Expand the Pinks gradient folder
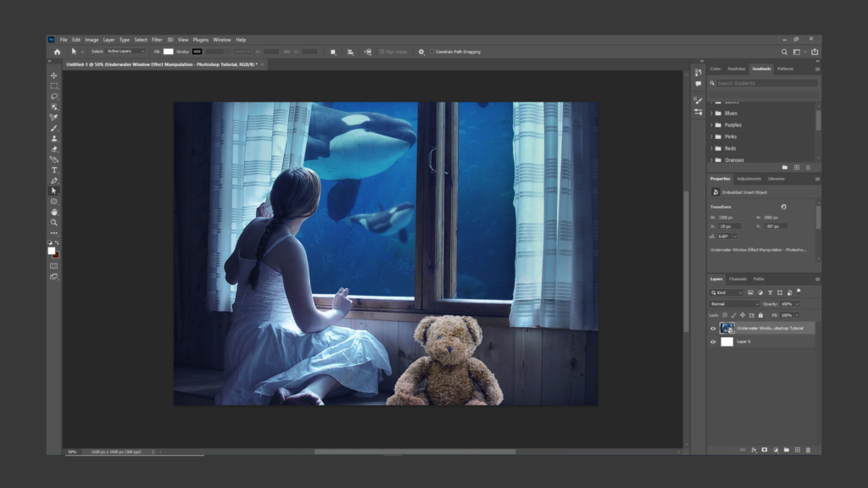 [711, 136]
